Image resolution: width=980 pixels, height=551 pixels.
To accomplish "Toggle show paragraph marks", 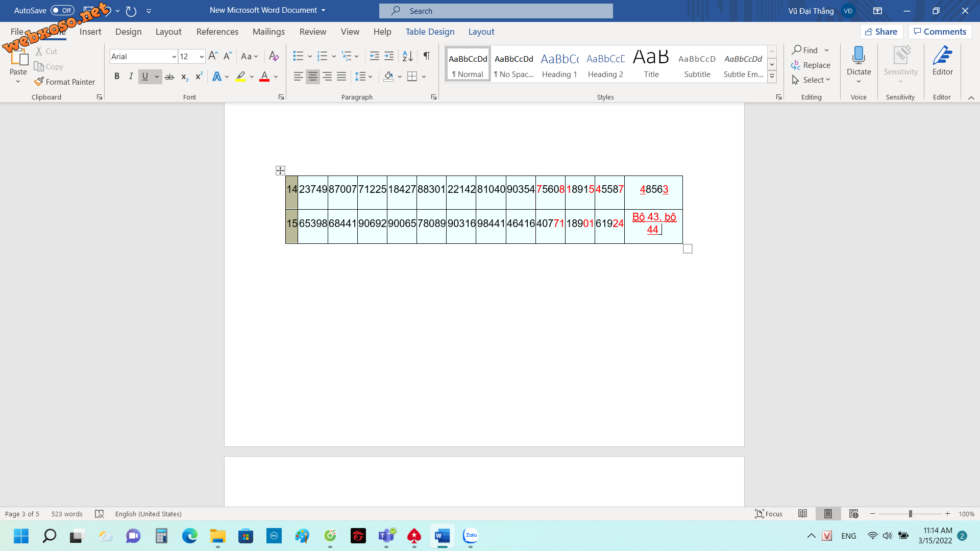I will [x=427, y=56].
